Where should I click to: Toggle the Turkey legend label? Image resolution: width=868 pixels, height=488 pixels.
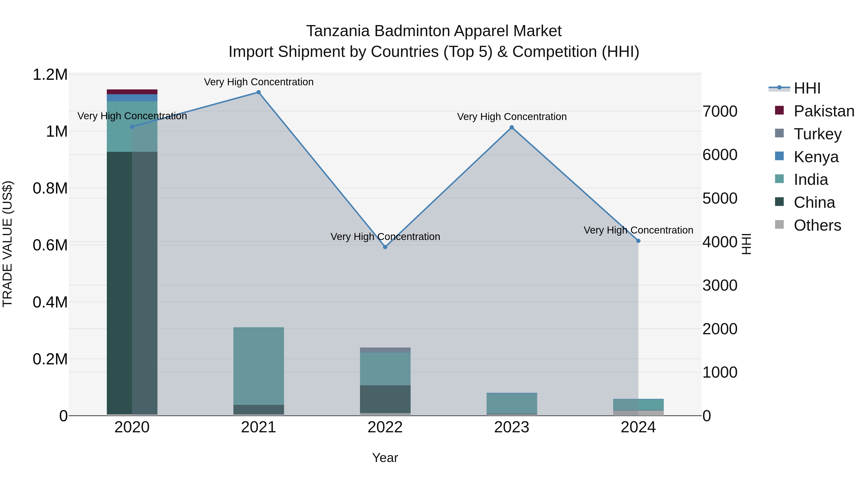pos(818,134)
